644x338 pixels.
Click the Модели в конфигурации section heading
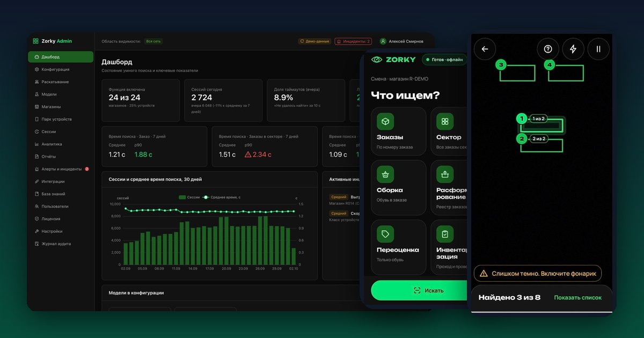pyautogui.click(x=136, y=293)
